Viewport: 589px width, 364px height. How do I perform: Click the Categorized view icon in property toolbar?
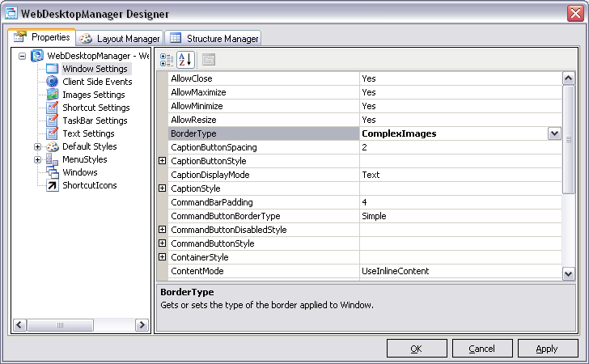(x=167, y=59)
